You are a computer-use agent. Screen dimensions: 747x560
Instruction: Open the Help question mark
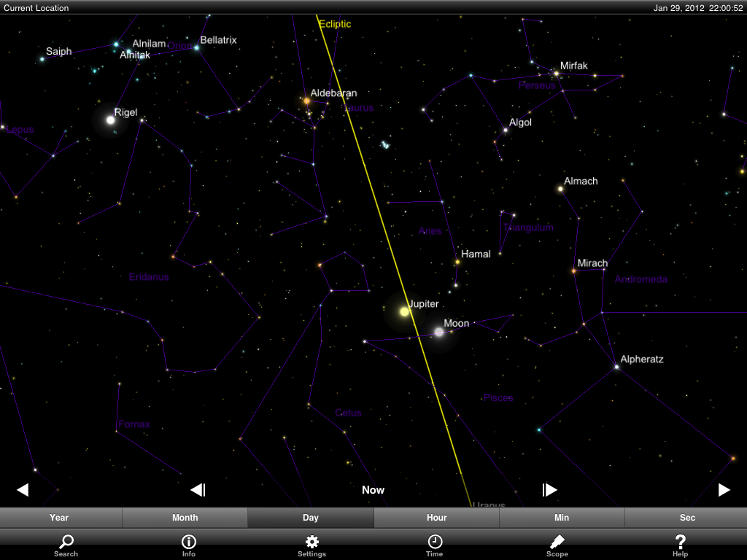(680, 545)
